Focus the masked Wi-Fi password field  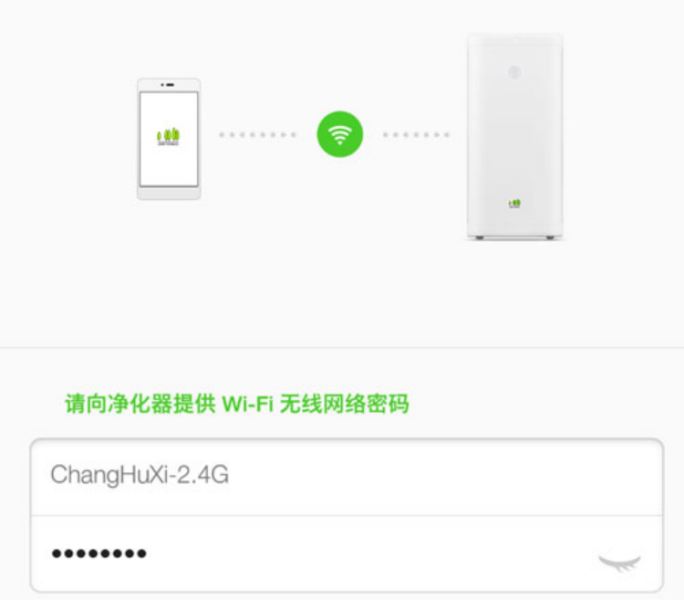point(347,553)
